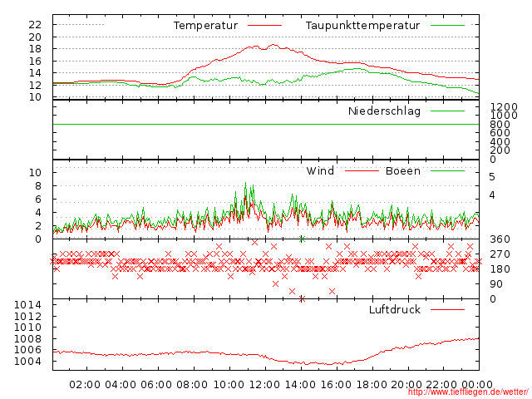
Task: Click the Niederschlag legend label
Action: pos(384,111)
